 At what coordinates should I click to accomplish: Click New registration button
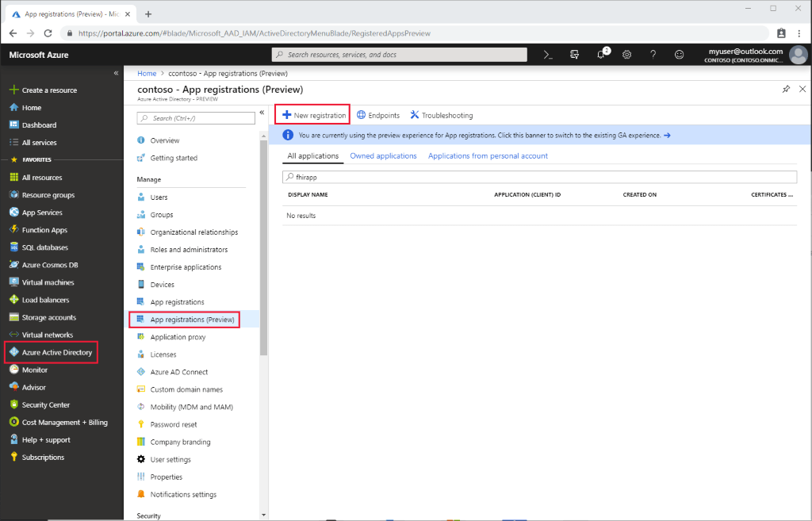click(314, 115)
